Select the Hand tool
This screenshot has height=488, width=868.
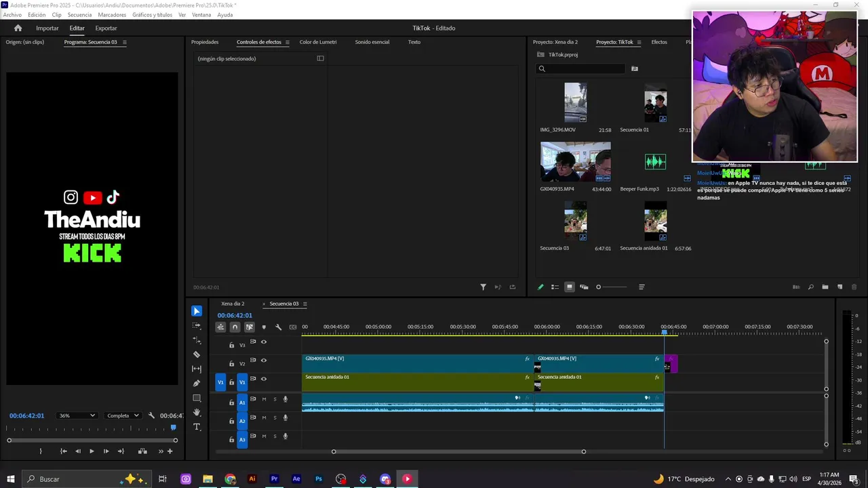pyautogui.click(x=197, y=412)
